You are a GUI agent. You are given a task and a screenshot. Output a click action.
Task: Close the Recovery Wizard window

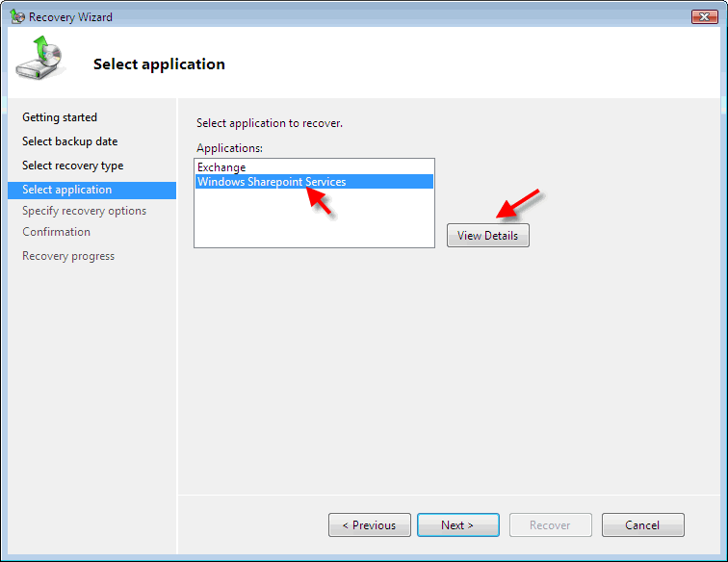pos(704,16)
